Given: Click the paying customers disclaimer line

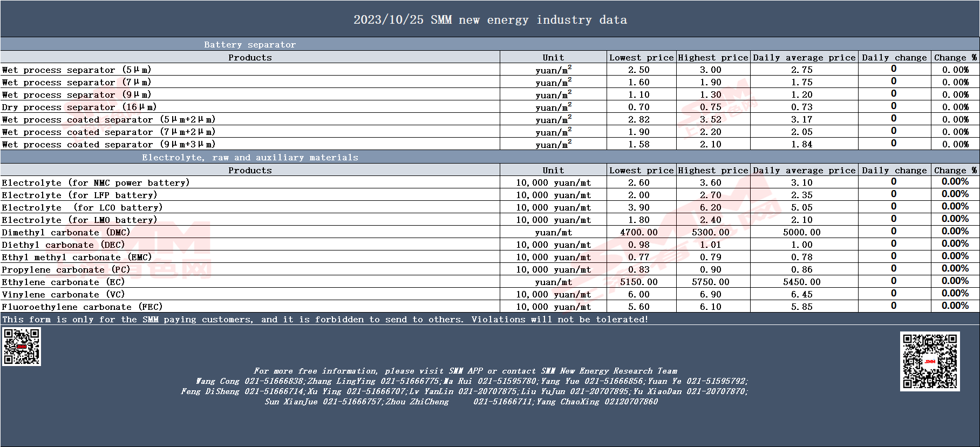Looking at the screenshot, I should pyautogui.click(x=325, y=319).
